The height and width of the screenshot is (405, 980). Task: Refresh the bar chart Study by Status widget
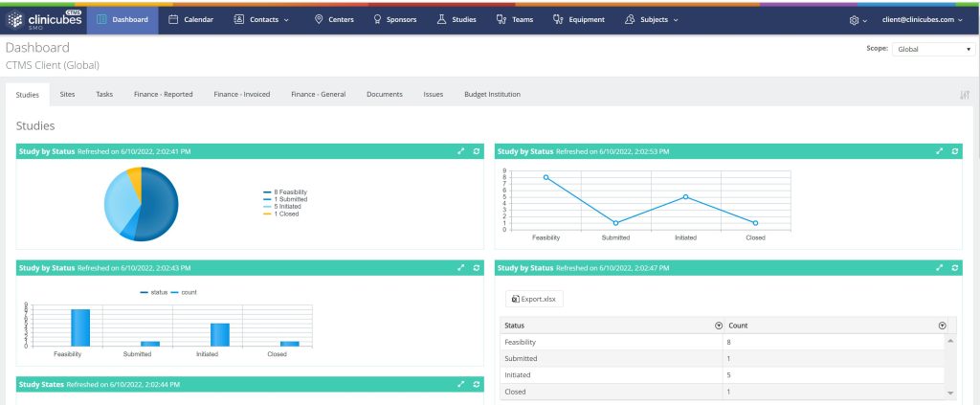point(477,267)
